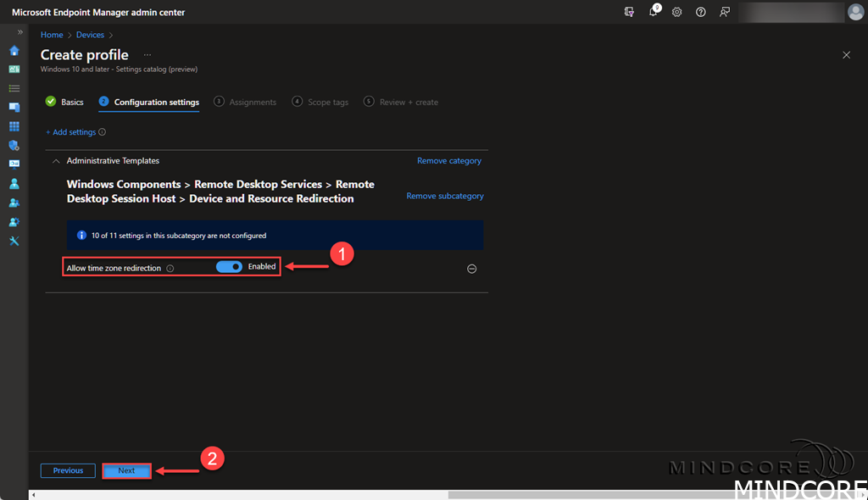
Task: Open Endpoint security shield icon
Action: (14, 145)
